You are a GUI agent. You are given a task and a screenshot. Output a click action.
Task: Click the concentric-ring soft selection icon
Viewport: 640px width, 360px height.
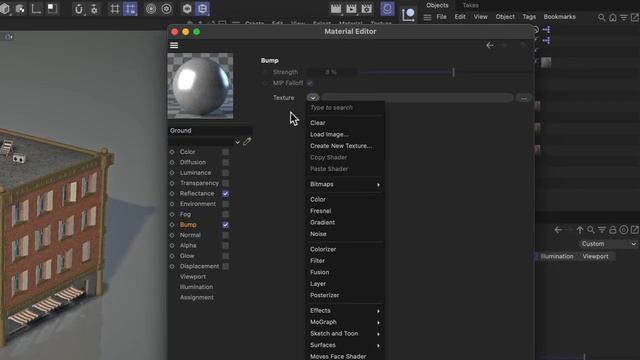click(x=151, y=9)
